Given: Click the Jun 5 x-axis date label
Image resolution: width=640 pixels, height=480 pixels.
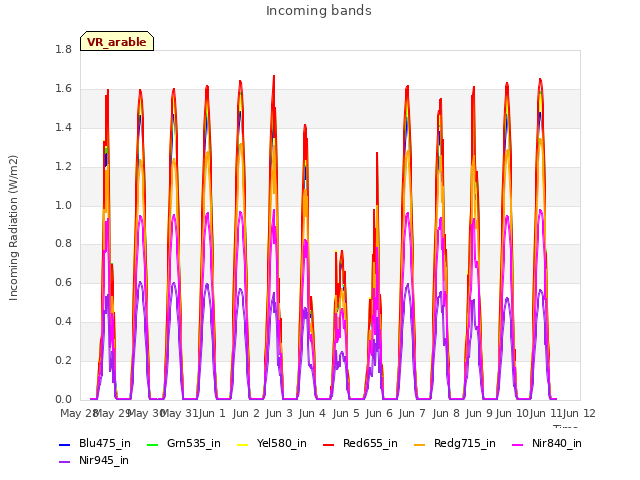Looking at the screenshot, I should coord(346,413).
